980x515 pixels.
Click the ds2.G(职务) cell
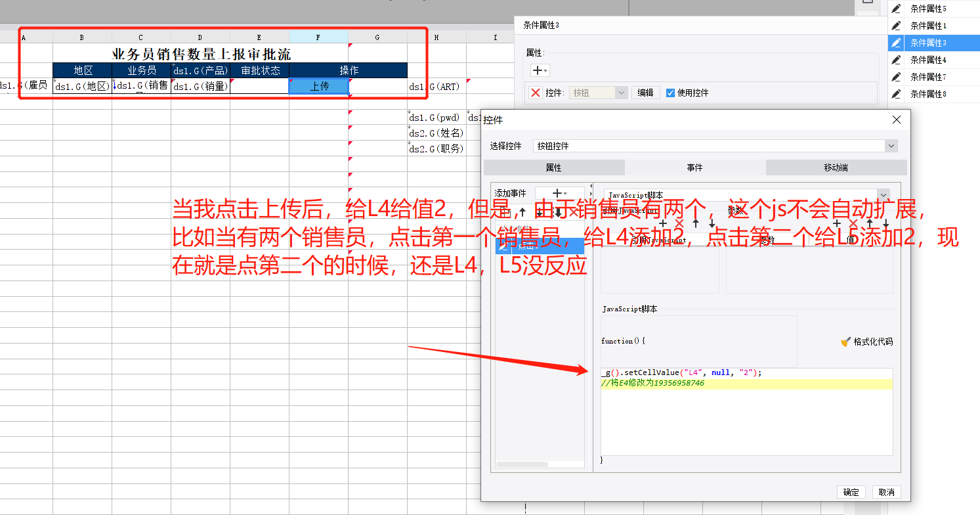[437, 149]
